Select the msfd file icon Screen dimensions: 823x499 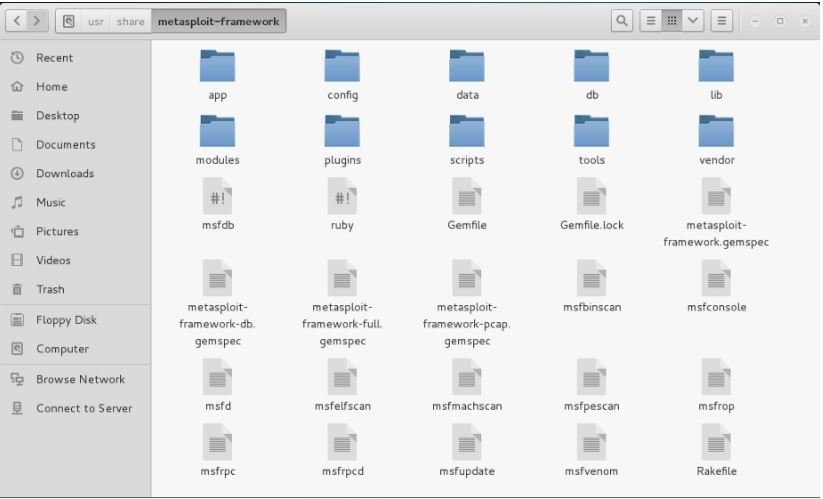pyautogui.click(x=217, y=377)
